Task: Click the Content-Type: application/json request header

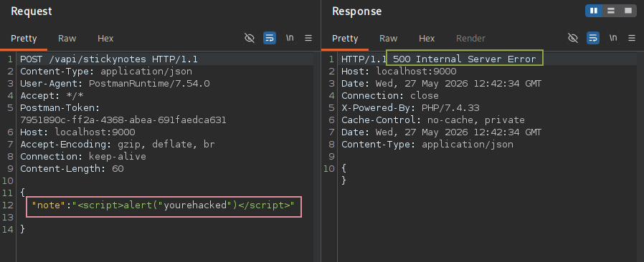Action: [106, 72]
